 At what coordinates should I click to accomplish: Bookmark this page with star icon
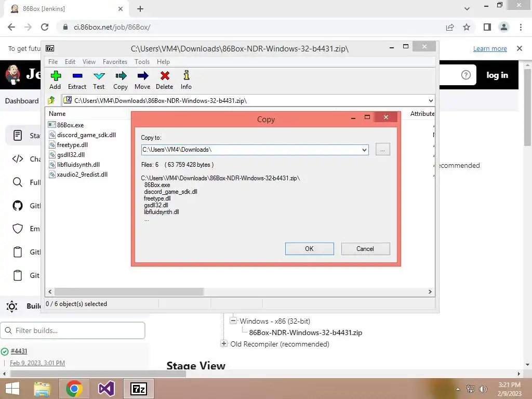coord(467,27)
